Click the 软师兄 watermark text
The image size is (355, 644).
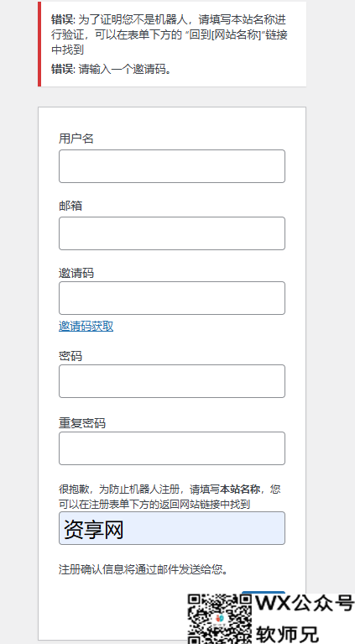pos(287,634)
